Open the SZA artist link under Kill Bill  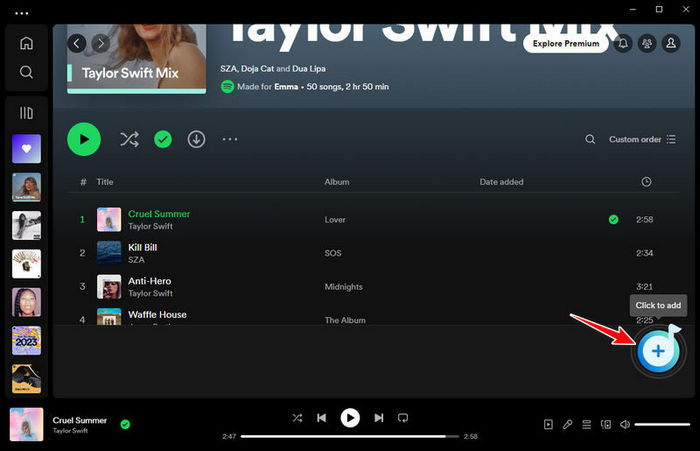pyautogui.click(x=136, y=260)
